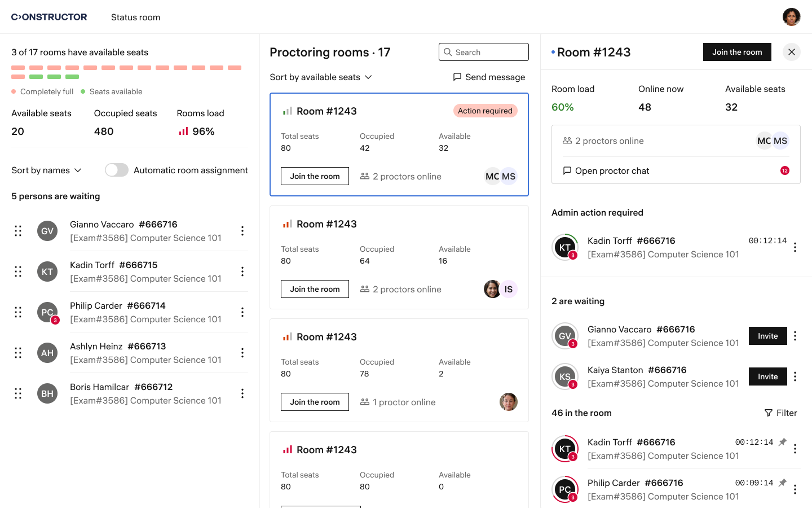Open options menu for Kaiya Stanton
Image resolution: width=812 pixels, height=508 pixels.
point(795,376)
